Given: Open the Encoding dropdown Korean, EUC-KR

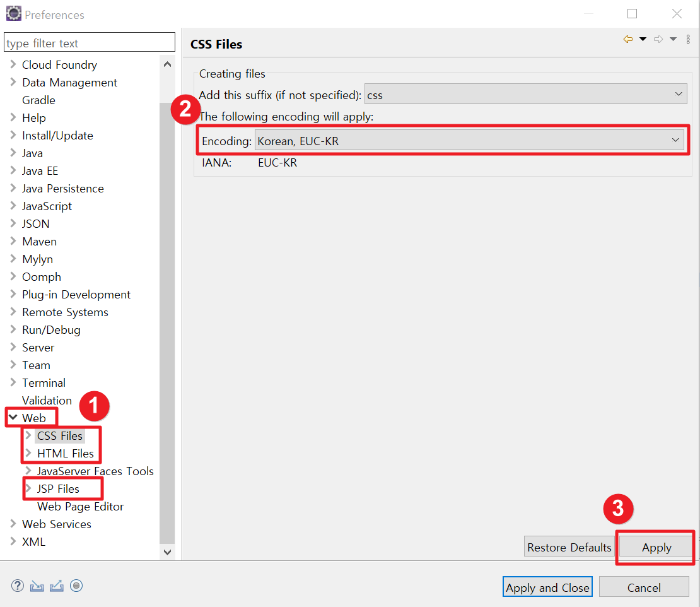Looking at the screenshot, I should tap(469, 141).
